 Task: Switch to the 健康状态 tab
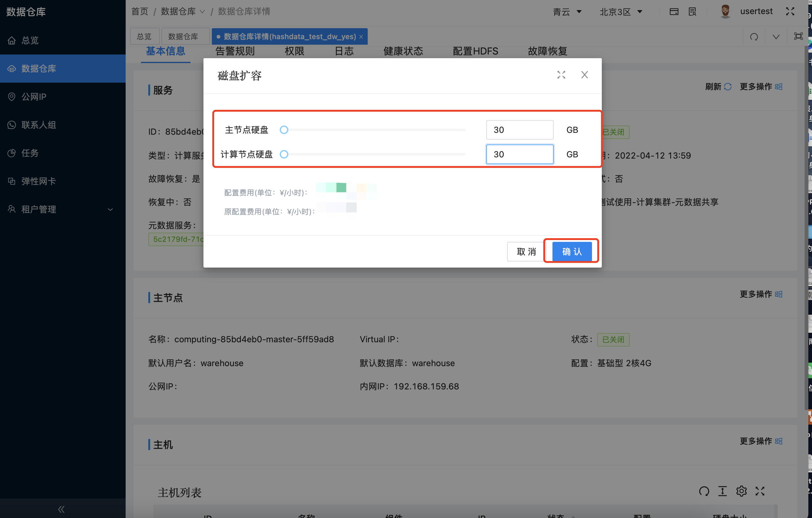403,51
